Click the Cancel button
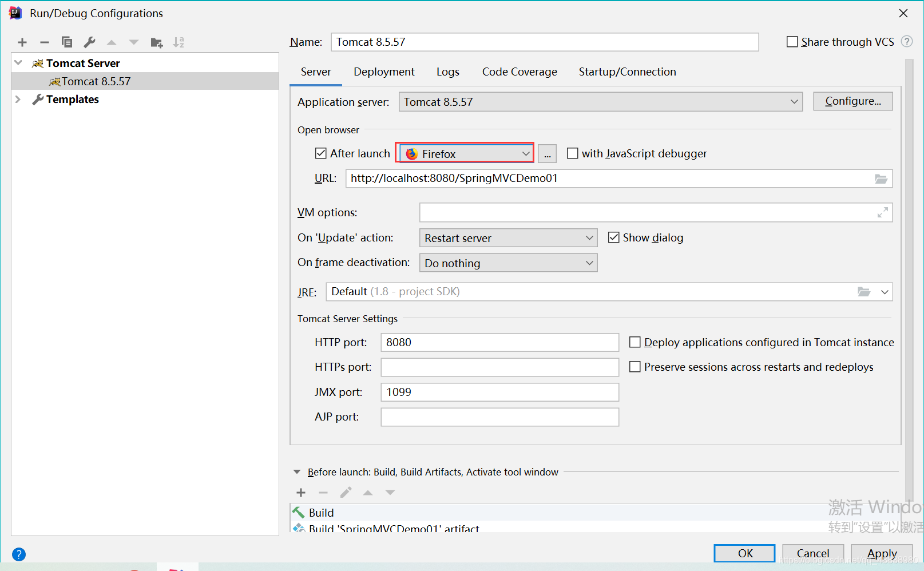The height and width of the screenshot is (571, 924). pyautogui.click(x=813, y=553)
